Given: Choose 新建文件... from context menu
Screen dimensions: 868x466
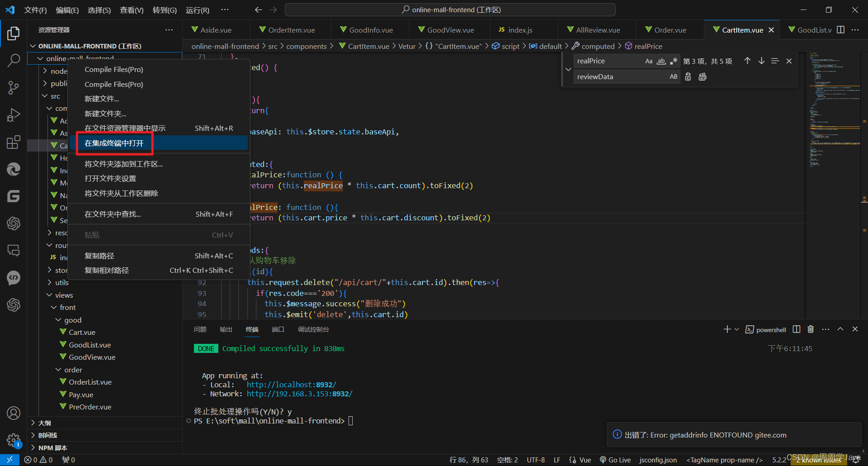Looking at the screenshot, I should click(159, 99).
